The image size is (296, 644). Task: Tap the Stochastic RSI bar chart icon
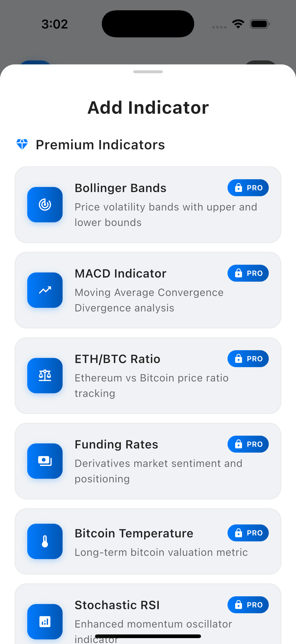[45, 621]
